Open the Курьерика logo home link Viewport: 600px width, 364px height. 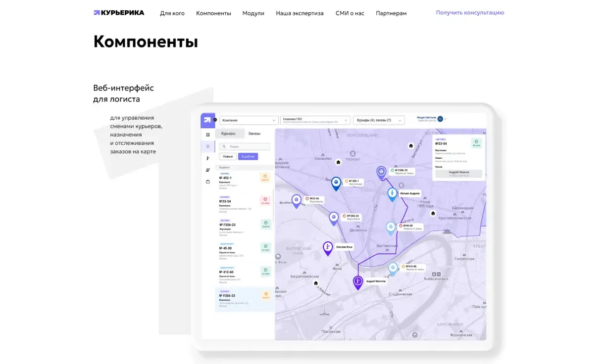119,13
